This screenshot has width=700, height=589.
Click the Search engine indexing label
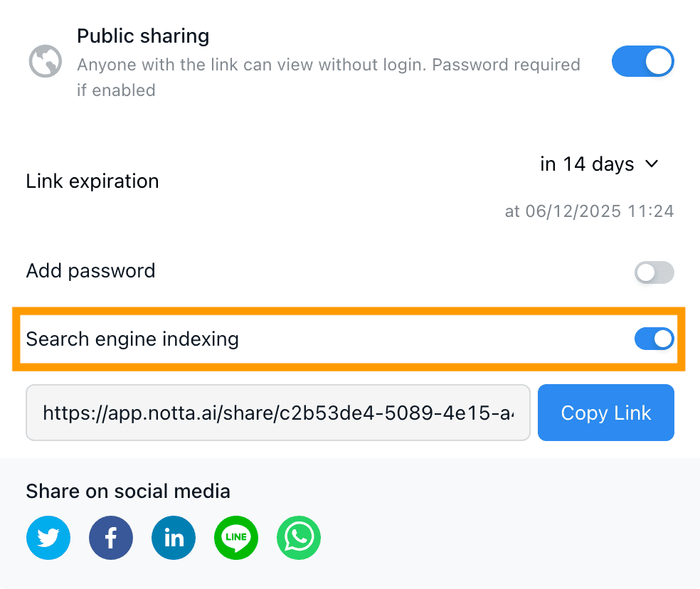click(132, 339)
